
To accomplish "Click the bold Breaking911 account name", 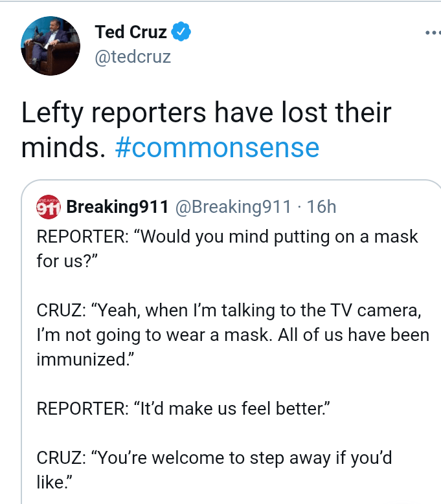I will [118, 207].
